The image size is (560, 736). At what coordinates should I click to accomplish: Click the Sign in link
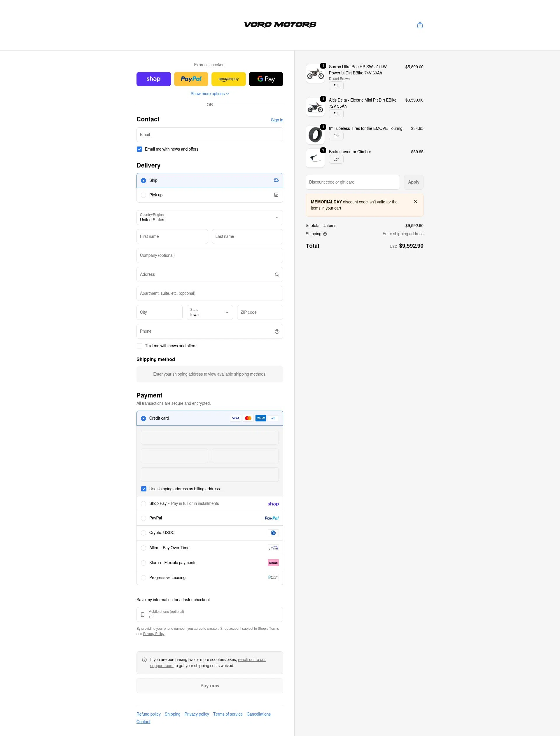point(277,120)
